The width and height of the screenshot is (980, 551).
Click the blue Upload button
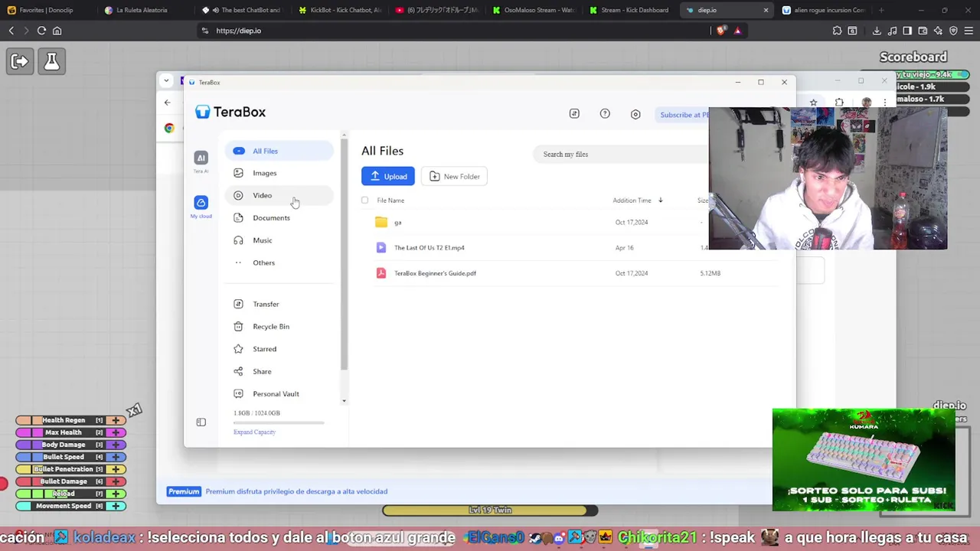point(388,176)
